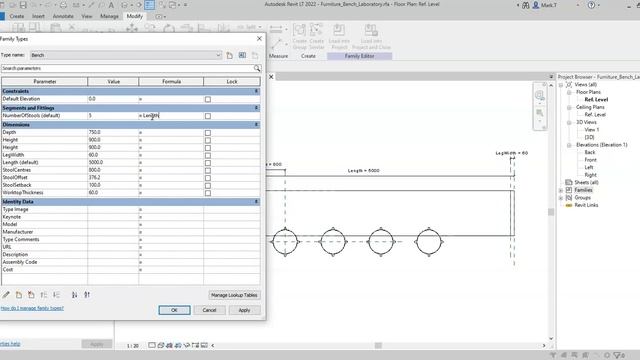Open the View ribbon tab
The image size is (640, 360).
pyautogui.click(x=87, y=16)
